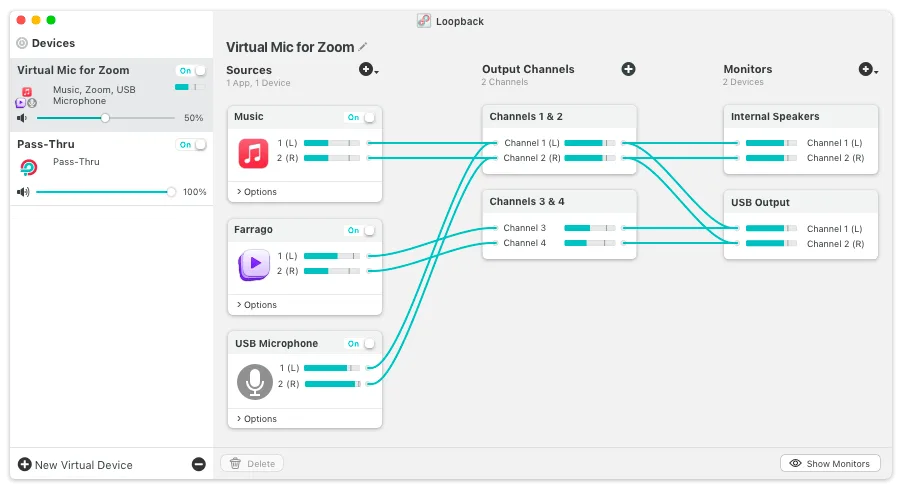Adjust the Virtual Mic for Zoom volume slider
Image resolution: width=900 pixels, height=490 pixels.
tap(106, 118)
